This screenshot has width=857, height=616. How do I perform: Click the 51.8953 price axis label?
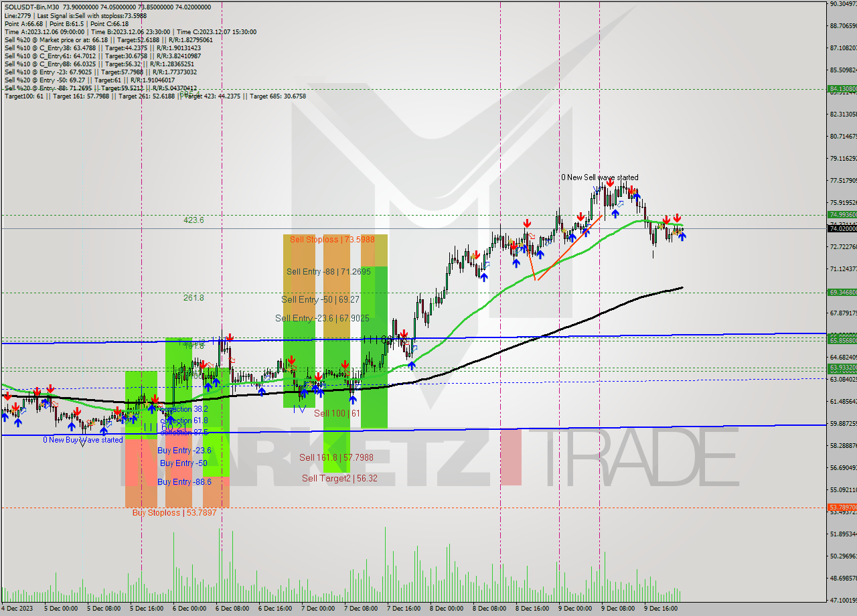pyautogui.click(x=842, y=534)
